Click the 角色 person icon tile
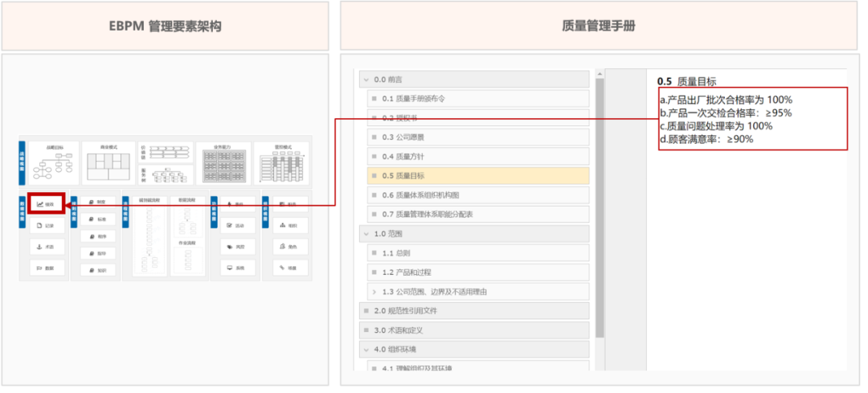This screenshot has height=393, width=868. coord(289,248)
